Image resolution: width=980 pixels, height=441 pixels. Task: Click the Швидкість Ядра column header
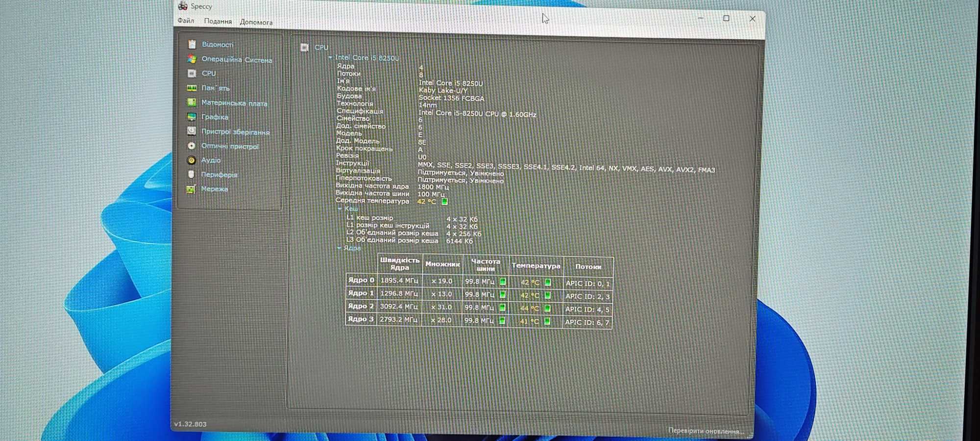(x=400, y=263)
